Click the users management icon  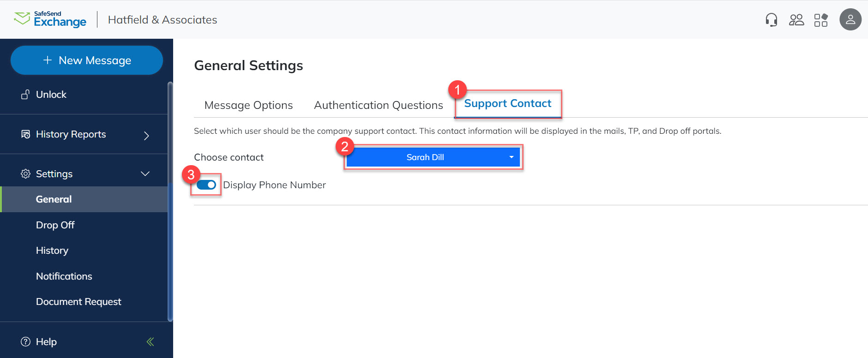[x=796, y=19]
